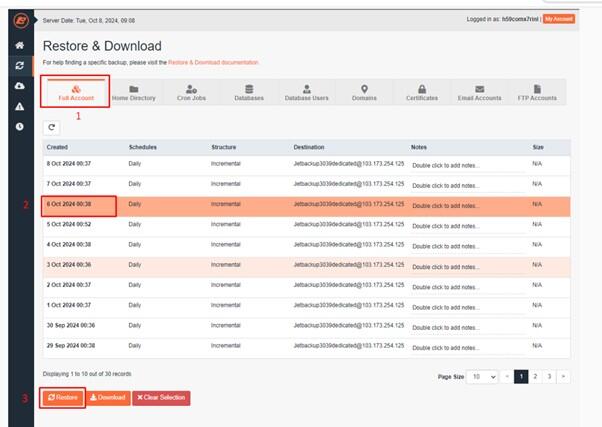Click the refresh list icon button
602x427 pixels.
pos(51,127)
